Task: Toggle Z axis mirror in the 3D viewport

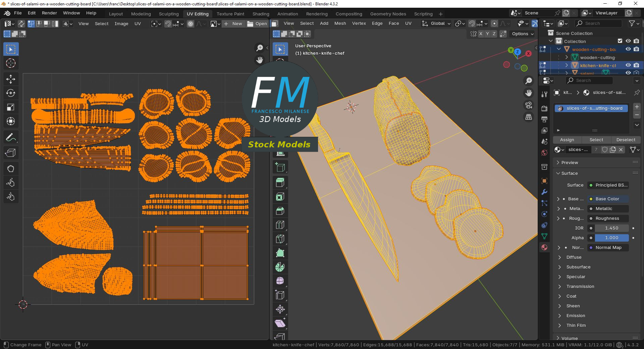Action: coord(494,34)
